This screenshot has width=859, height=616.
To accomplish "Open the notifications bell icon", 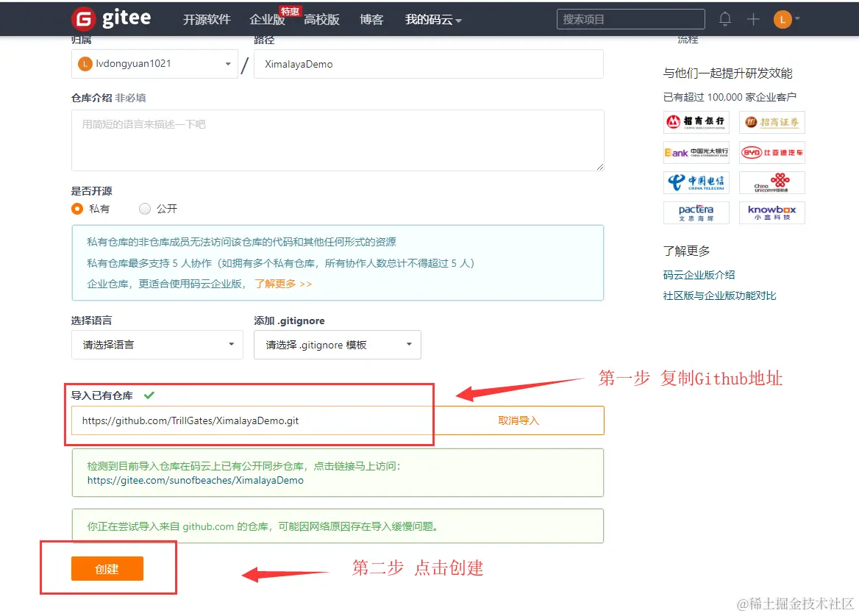I will pyautogui.click(x=725, y=19).
